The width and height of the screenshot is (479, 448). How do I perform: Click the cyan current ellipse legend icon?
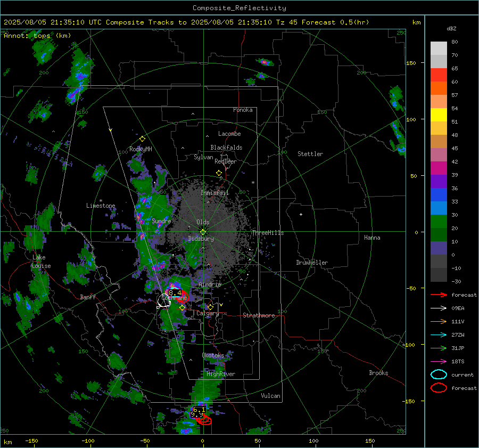pos(439,374)
